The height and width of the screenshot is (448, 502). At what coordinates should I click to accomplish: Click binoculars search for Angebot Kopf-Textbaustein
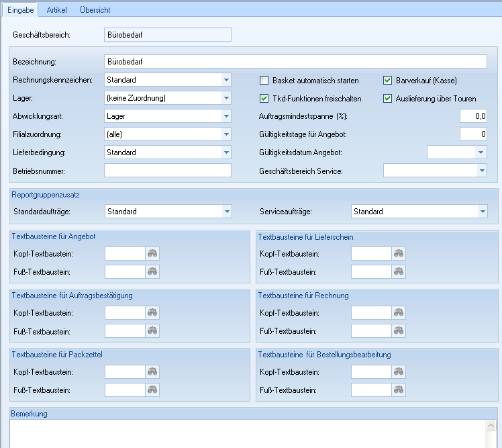(x=153, y=253)
